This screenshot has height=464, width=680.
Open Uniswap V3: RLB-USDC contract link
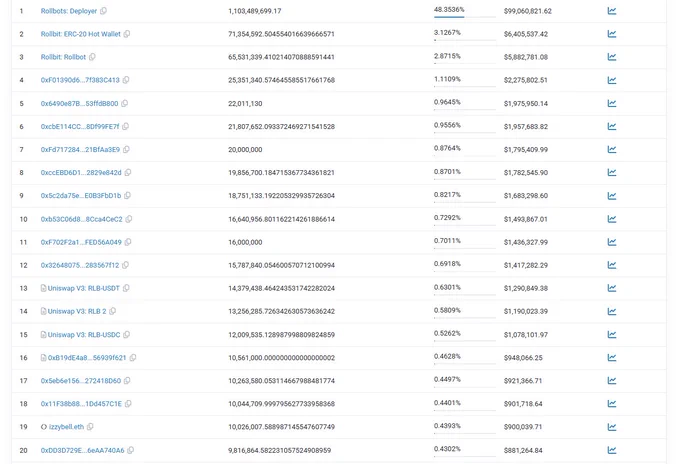click(84, 334)
